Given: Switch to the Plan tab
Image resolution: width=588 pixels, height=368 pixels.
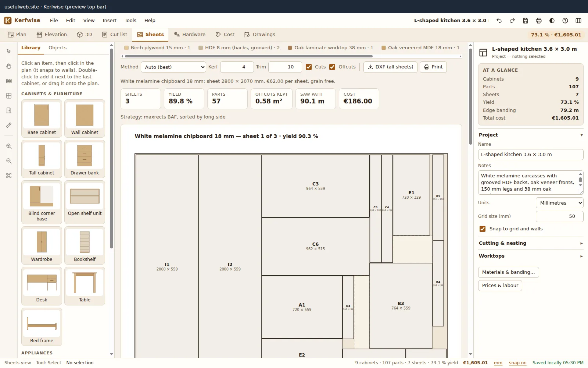Looking at the screenshot, I should click(17, 35).
